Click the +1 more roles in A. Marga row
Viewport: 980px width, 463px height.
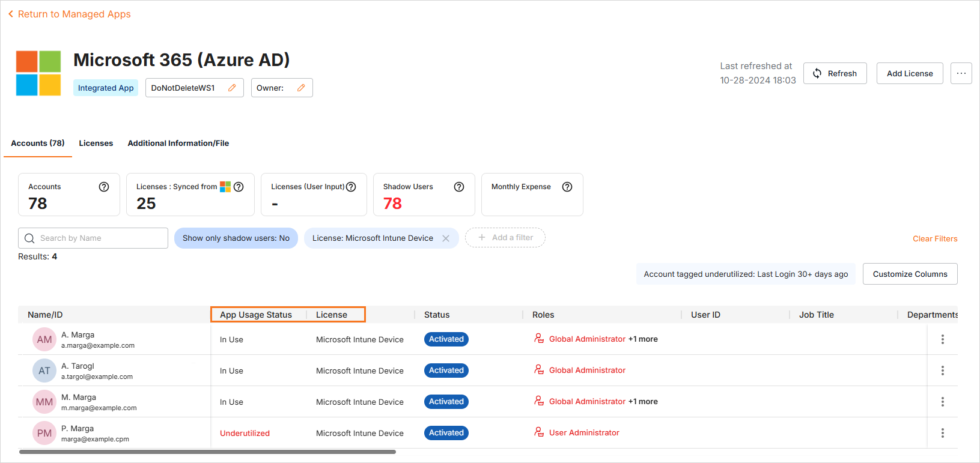[643, 339]
